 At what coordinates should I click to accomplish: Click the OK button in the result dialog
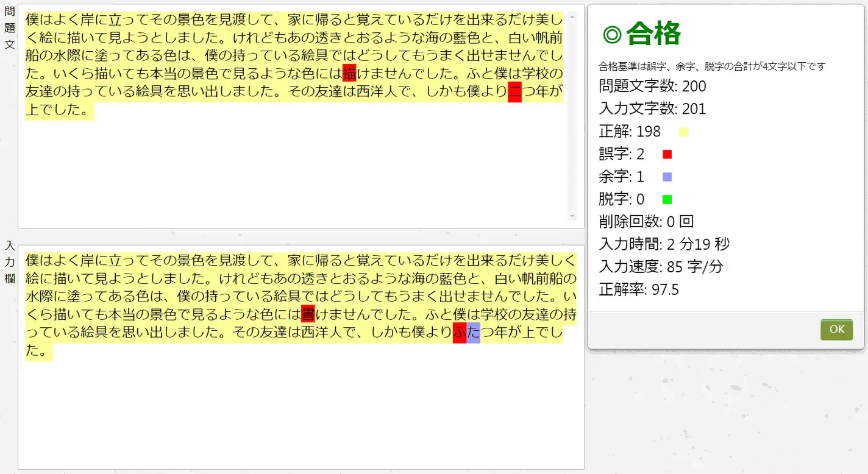[x=836, y=330]
